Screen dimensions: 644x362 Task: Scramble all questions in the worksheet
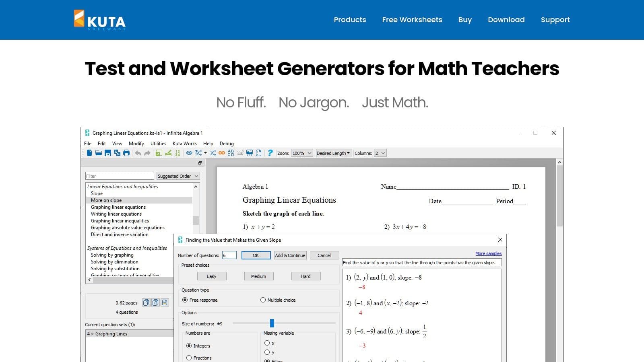point(212,153)
